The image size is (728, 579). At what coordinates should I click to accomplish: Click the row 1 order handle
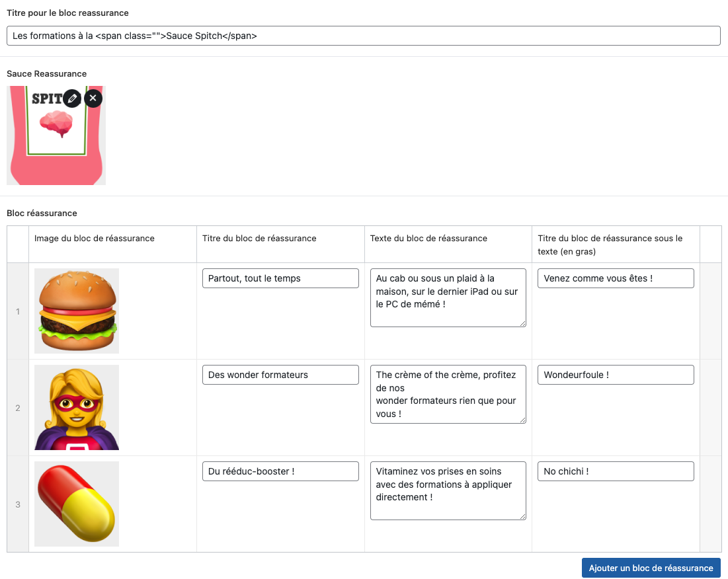coord(18,311)
